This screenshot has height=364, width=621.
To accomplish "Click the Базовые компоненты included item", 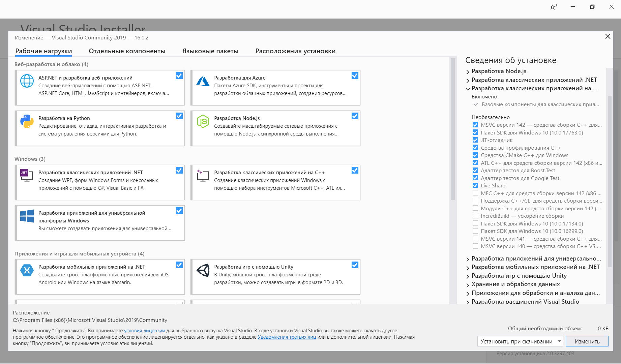I will pyautogui.click(x=540, y=104).
